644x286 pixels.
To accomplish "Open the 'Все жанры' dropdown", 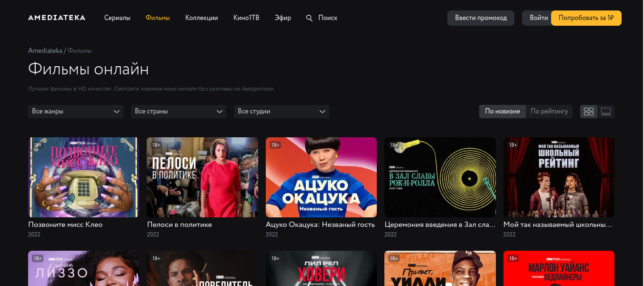I will coord(76,112).
